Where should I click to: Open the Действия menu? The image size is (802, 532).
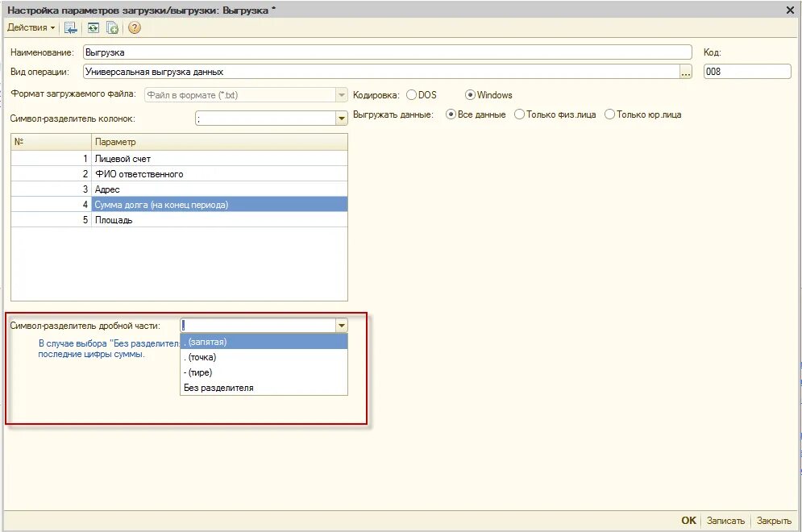(x=31, y=27)
